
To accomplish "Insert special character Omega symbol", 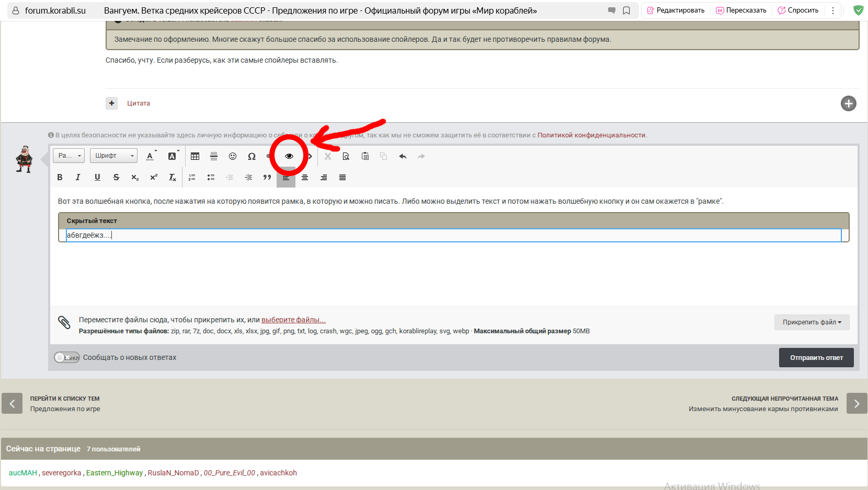I will (x=252, y=156).
